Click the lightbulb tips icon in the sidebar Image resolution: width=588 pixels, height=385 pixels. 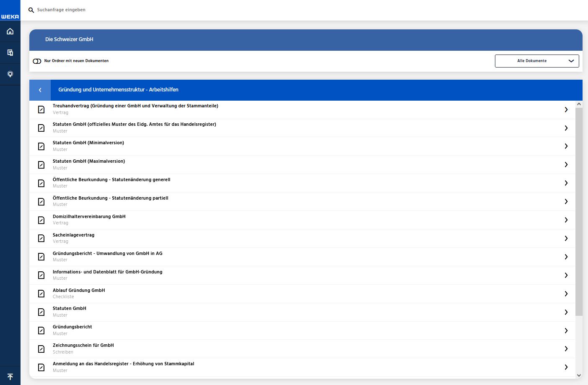pos(10,74)
